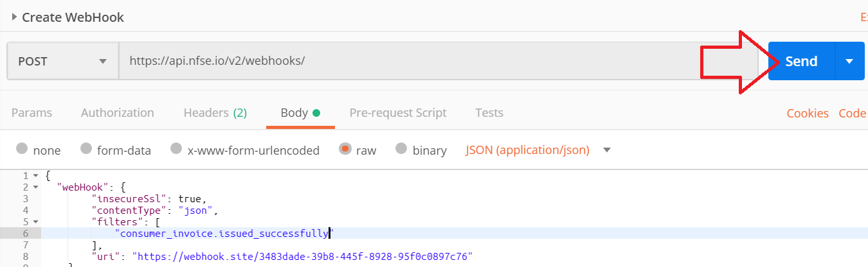Viewport: 868px width, 267px height.
Task: Select the Body tab
Action: [x=300, y=113]
